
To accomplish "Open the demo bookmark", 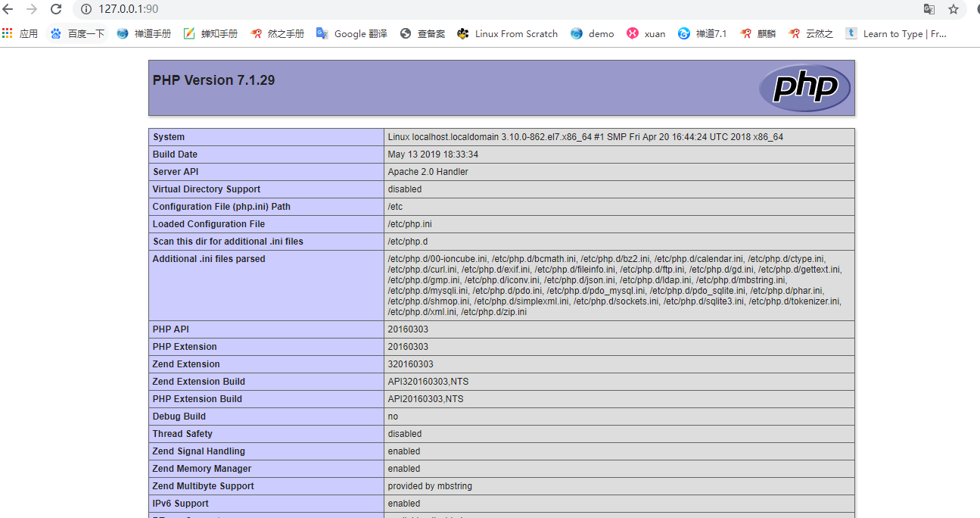I will point(593,33).
